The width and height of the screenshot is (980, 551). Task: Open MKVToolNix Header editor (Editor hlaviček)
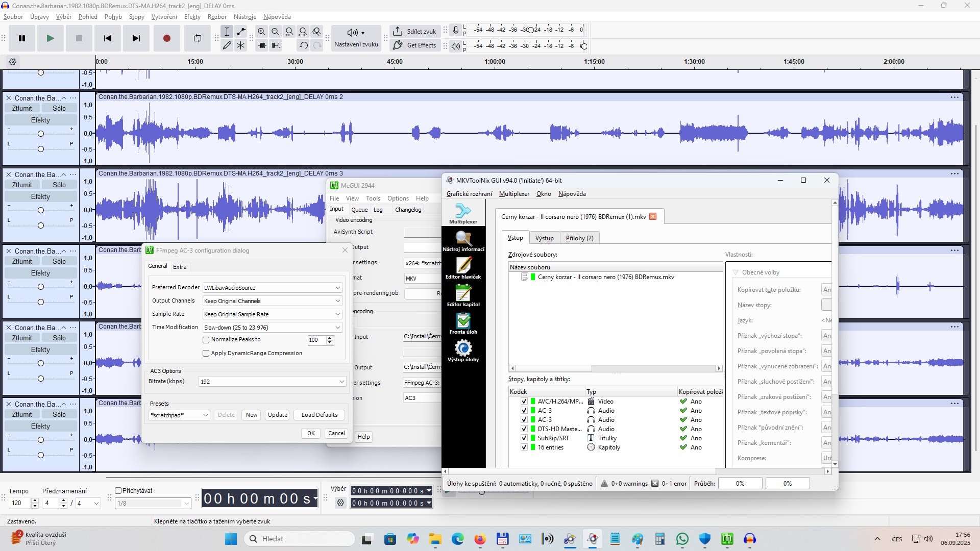(463, 268)
